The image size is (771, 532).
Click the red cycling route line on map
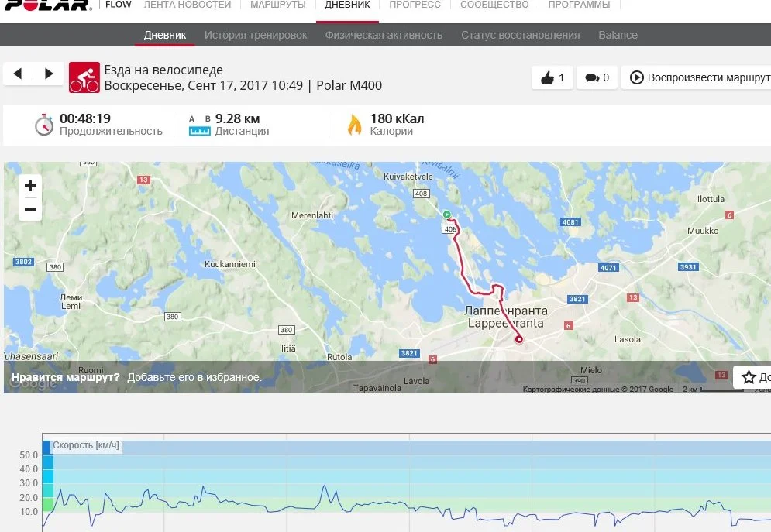pos(462,266)
